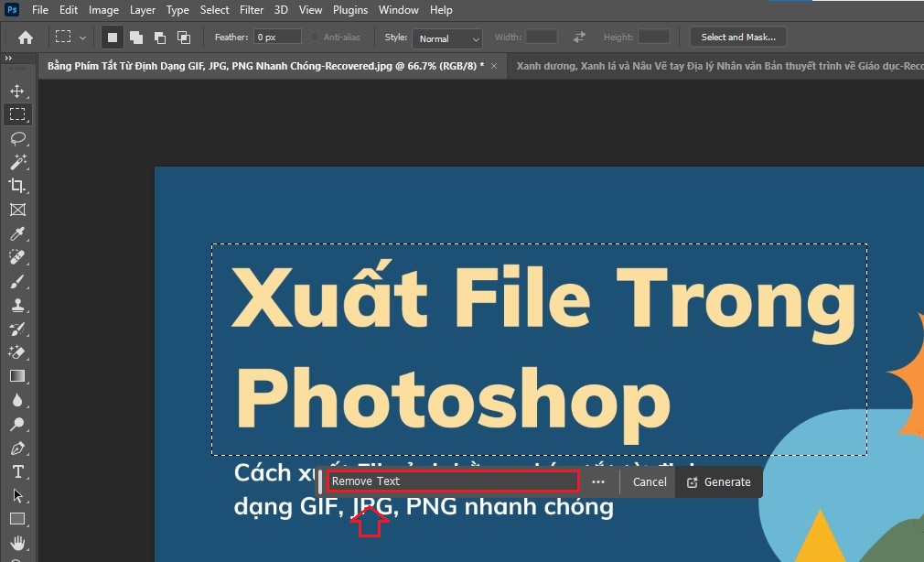Select the Rectangle shape tool
The image size is (924, 562).
click(17, 519)
